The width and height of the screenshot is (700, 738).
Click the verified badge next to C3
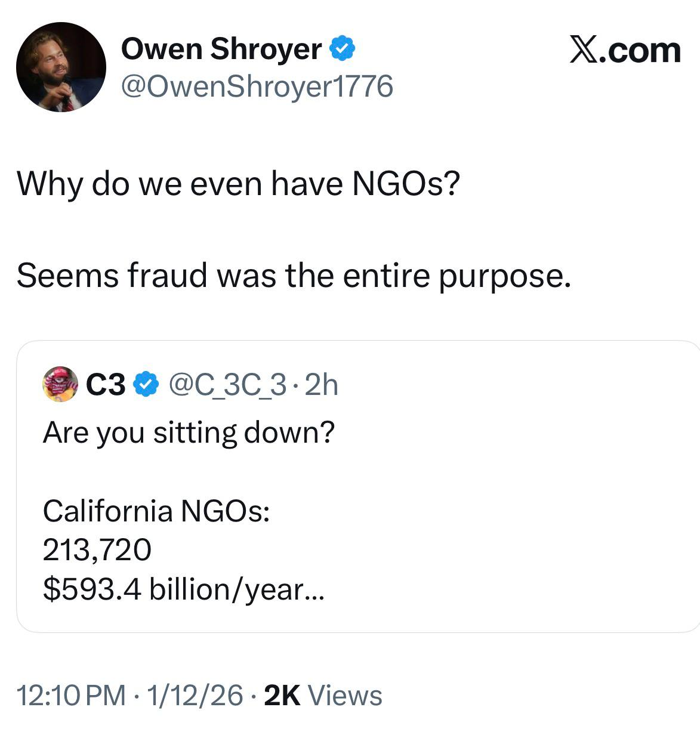point(146,385)
